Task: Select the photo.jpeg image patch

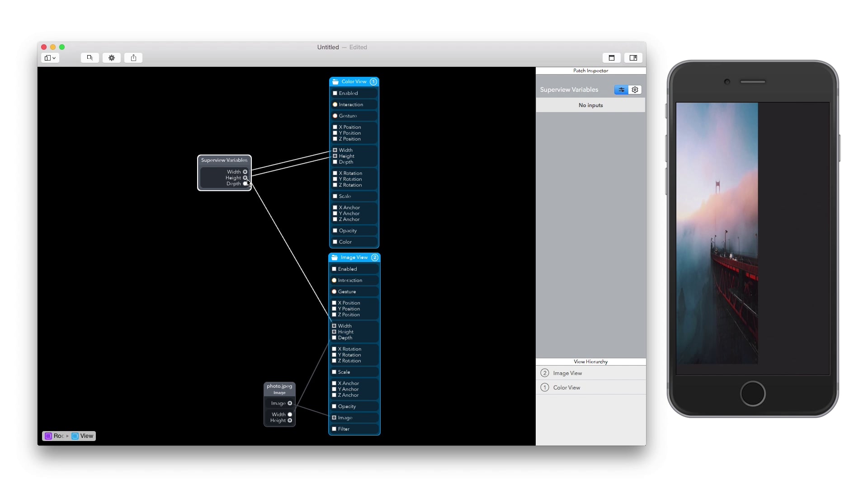Action: click(279, 389)
